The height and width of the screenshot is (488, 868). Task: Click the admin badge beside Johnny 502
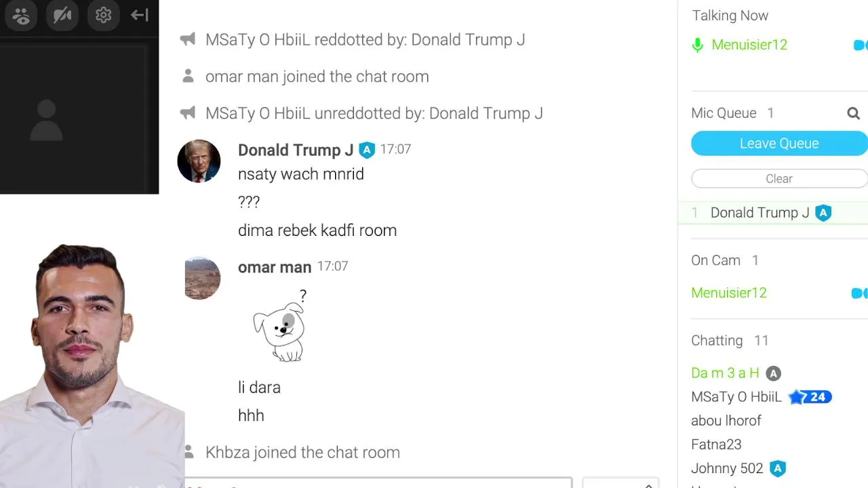click(x=778, y=468)
